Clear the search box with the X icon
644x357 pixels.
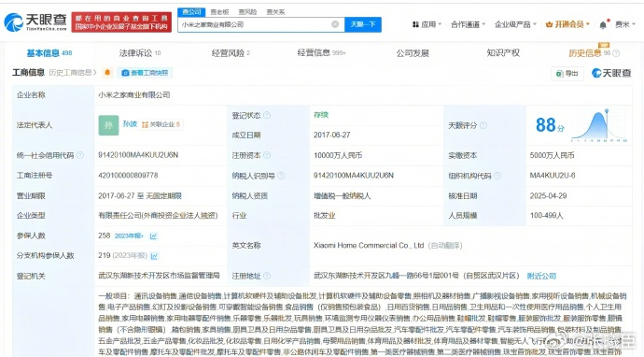tap(335, 24)
